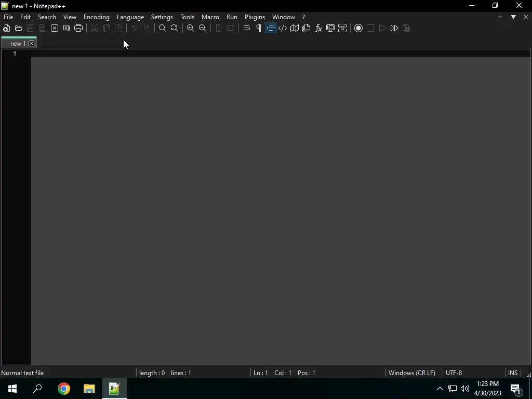This screenshot has height=399, width=532.
Task: Toggle synchronize vertical scrolling icon
Action: [x=219, y=28]
